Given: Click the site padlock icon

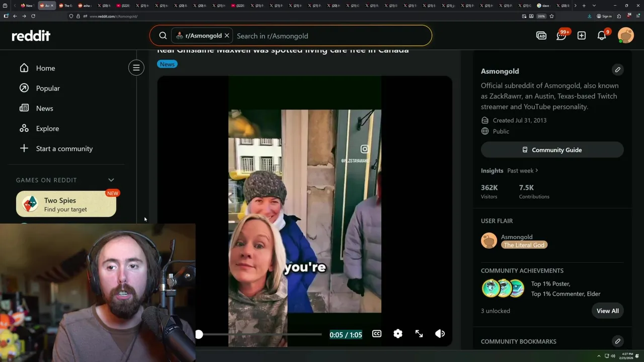Looking at the screenshot, I should tap(78, 16).
